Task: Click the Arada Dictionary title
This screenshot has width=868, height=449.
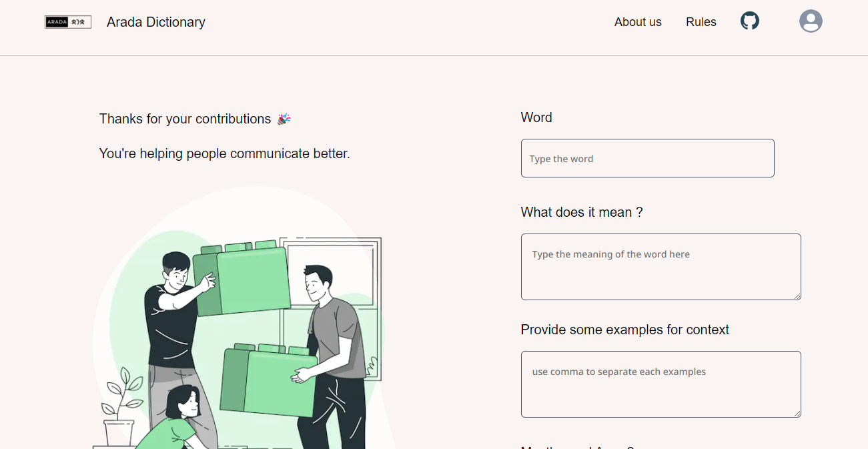Action: pos(156,22)
